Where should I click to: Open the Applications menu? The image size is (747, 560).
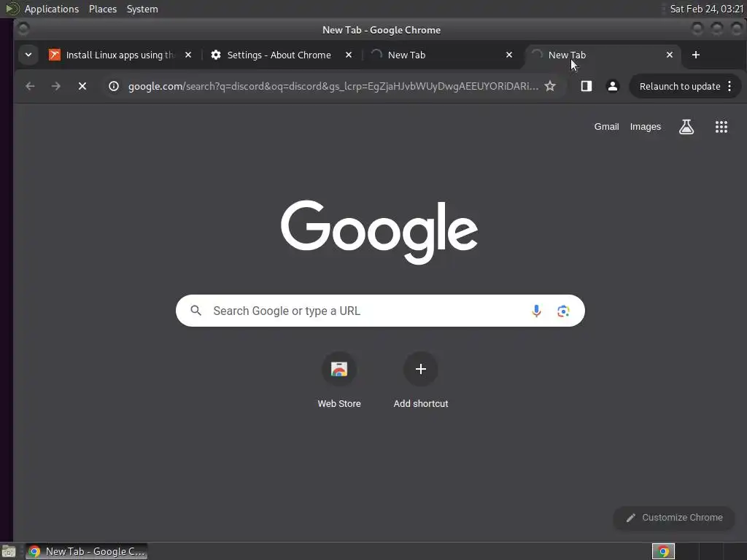[x=52, y=9]
